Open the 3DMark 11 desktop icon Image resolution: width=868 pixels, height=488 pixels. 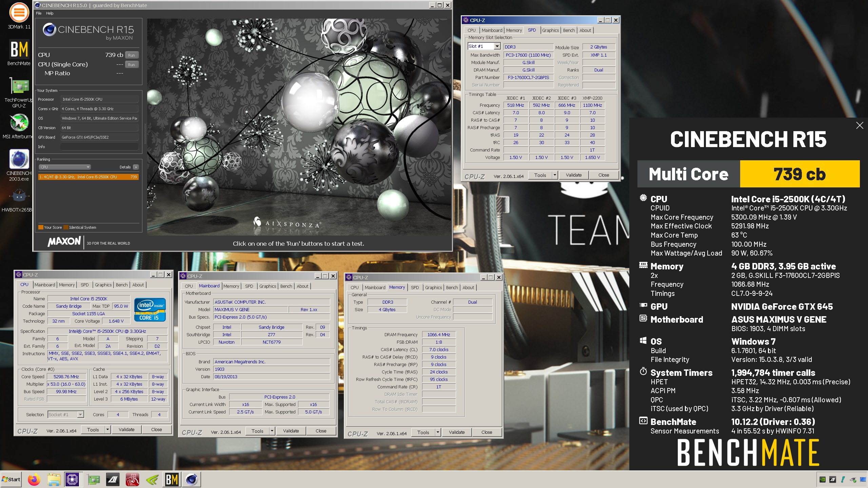coord(19,16)
